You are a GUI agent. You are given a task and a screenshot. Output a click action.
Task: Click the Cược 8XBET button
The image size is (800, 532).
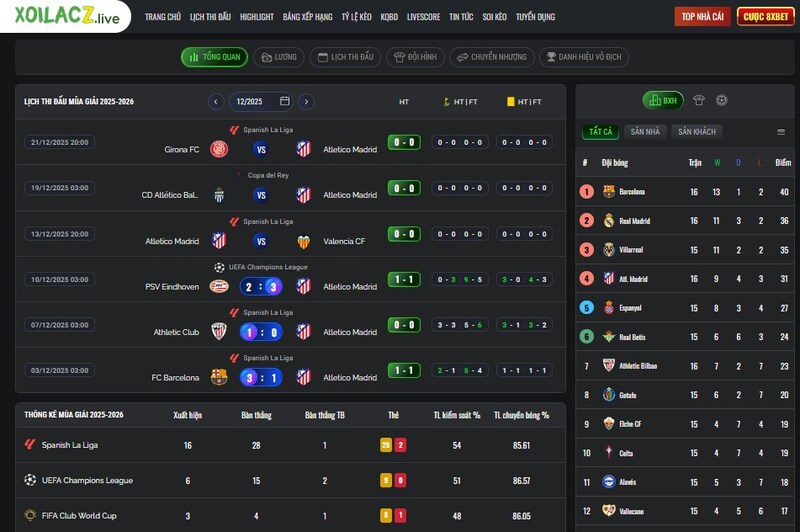point(765,16)
